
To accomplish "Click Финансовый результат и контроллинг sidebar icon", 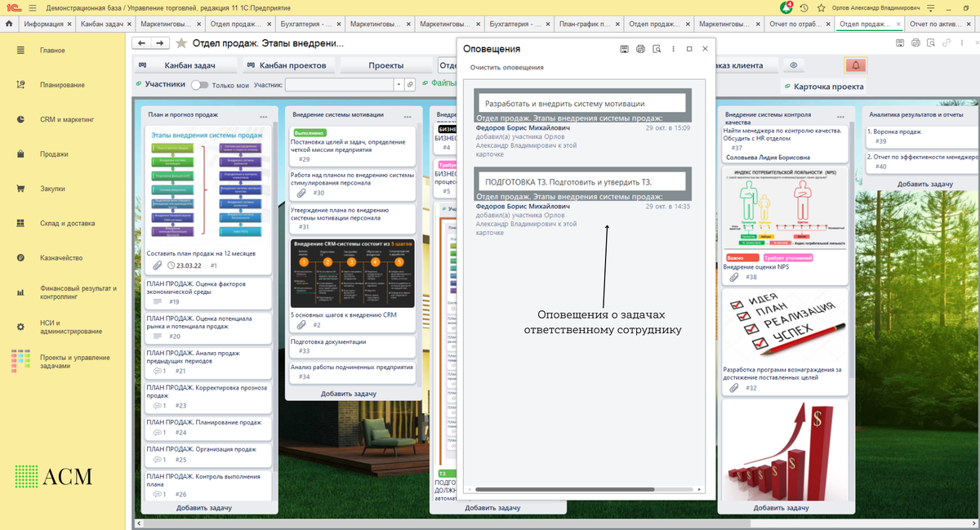I will coord(21,292).
